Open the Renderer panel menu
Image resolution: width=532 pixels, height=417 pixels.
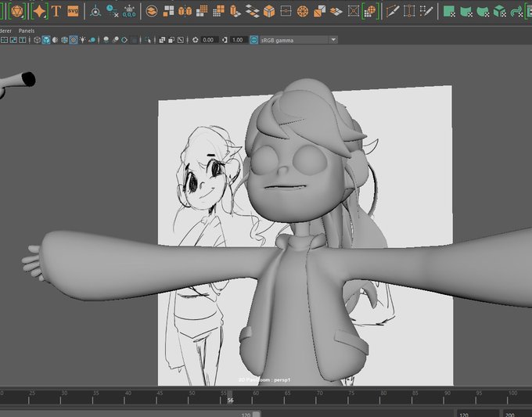[x=5, y=31]
